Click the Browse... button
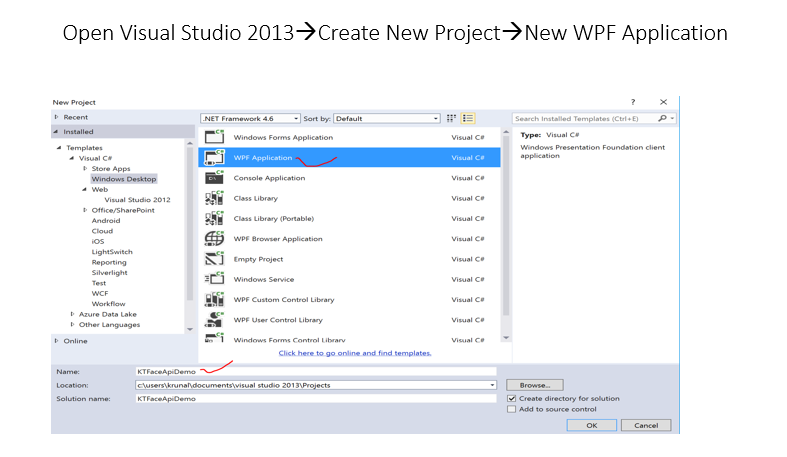Viewport: 787px width, 457px height. (535, 385)
